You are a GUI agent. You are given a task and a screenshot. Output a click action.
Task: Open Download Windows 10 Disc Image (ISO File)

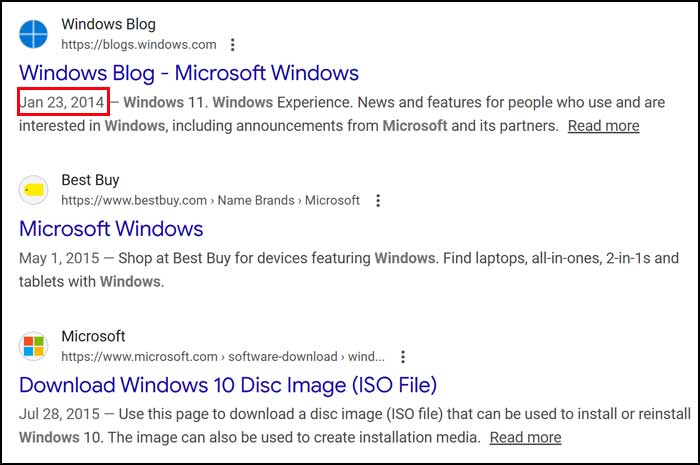click(228, 385)
